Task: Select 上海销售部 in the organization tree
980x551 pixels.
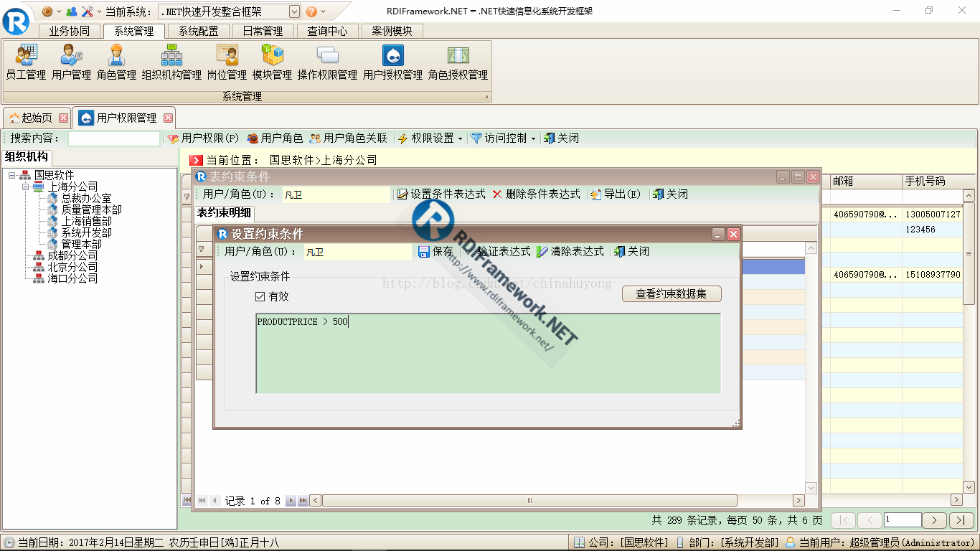Action: (x=86, y=221)
